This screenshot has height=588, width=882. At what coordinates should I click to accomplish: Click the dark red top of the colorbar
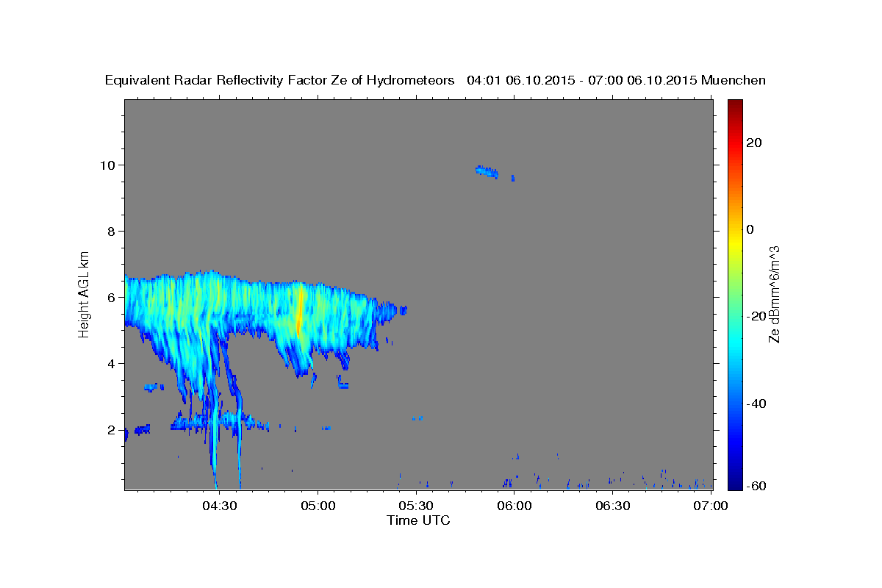(734, 105)
